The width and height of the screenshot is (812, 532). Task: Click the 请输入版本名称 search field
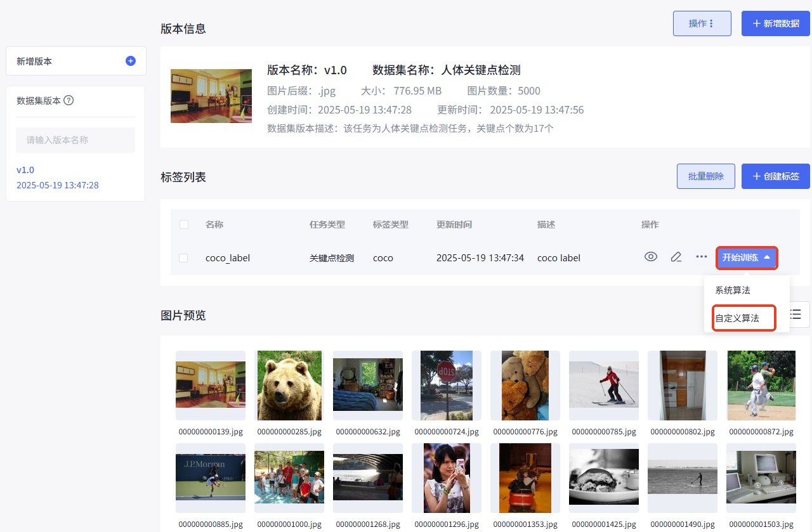[x=75, y=140]
